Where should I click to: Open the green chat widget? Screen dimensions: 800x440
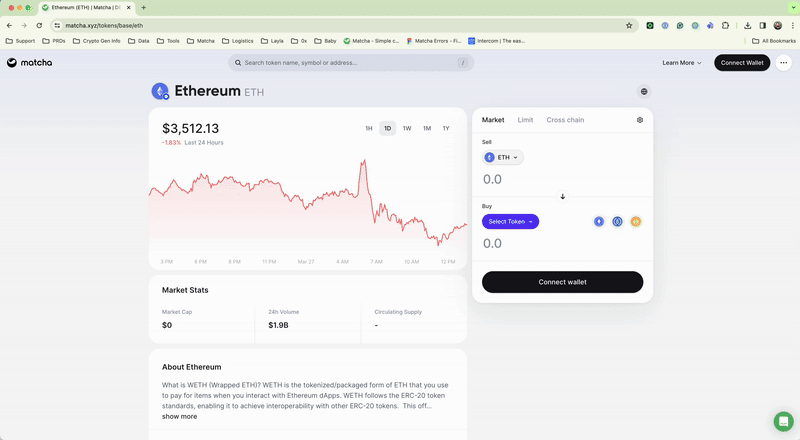pos(783,421)
